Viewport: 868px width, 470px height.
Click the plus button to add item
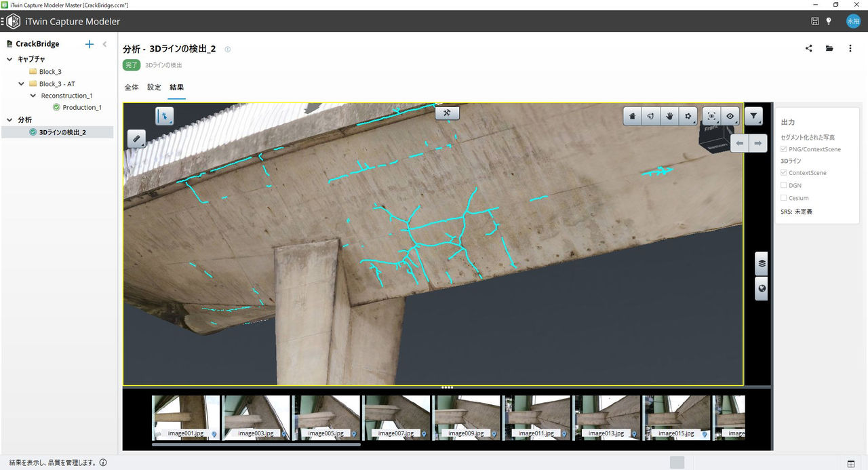[x=89, y=44]
